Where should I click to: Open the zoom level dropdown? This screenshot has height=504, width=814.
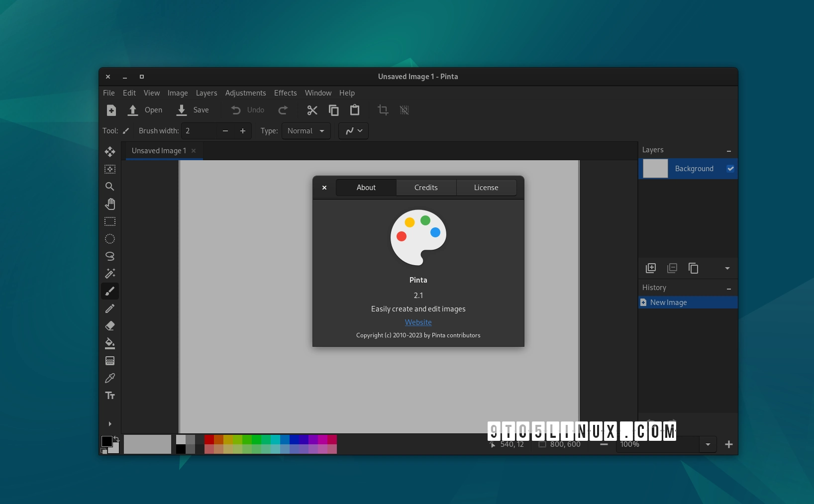point(708,444)
